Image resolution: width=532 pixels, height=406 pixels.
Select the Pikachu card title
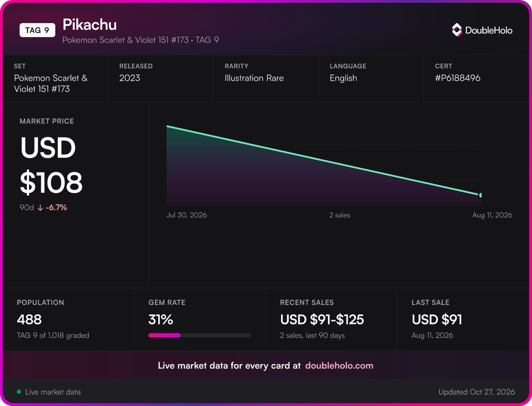[90, 24]
